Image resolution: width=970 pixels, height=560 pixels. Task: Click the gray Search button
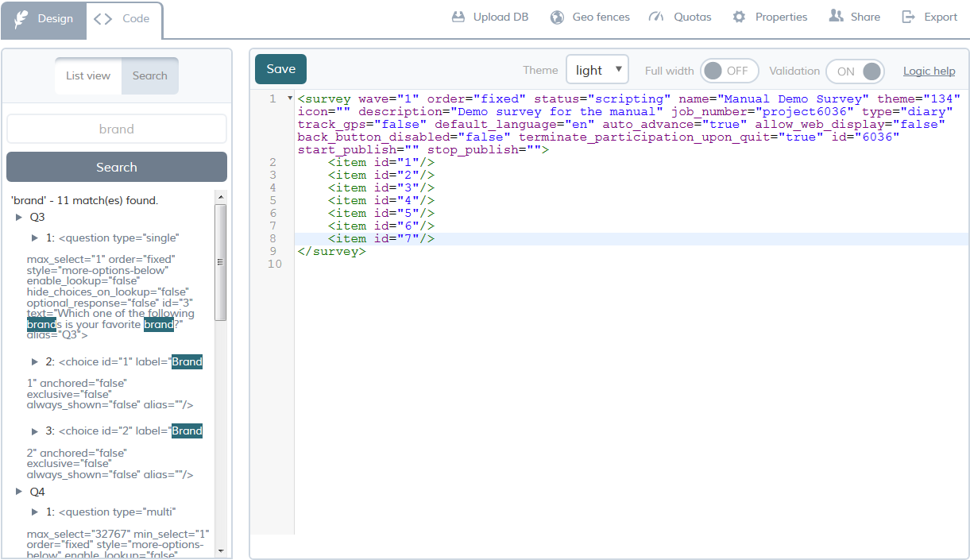[x=117, y=167]
